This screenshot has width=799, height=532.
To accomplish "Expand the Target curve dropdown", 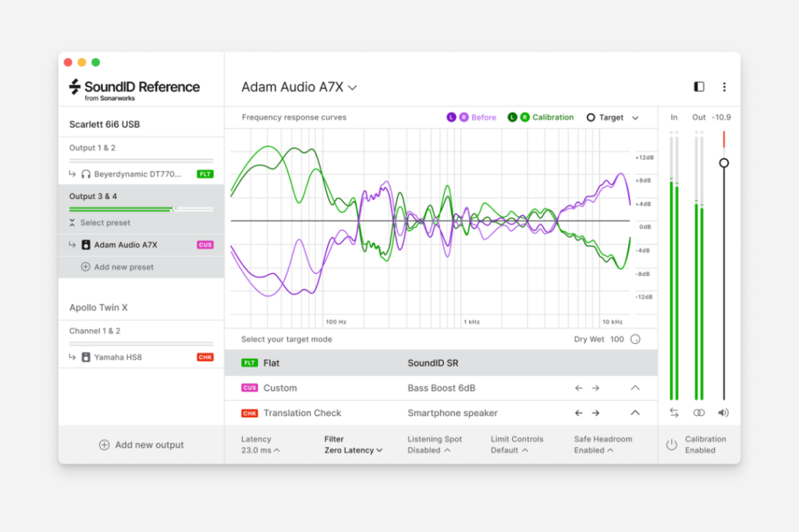I will point(613,118).
